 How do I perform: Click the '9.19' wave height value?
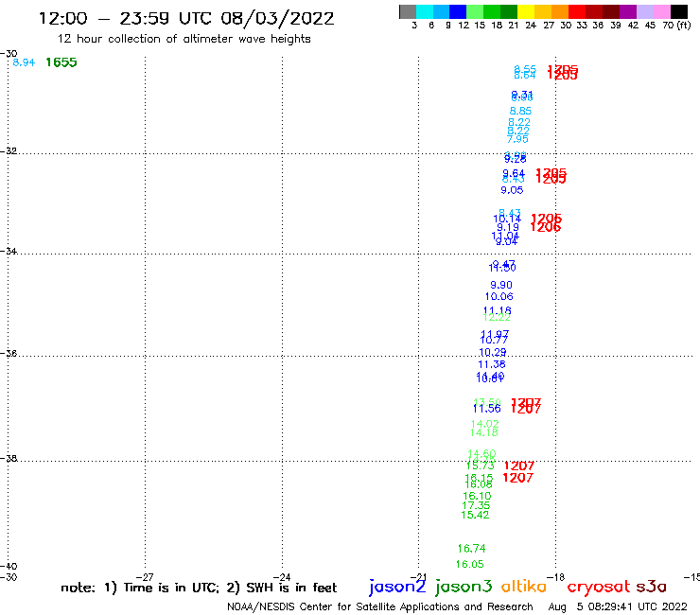(x=508, y=227)
